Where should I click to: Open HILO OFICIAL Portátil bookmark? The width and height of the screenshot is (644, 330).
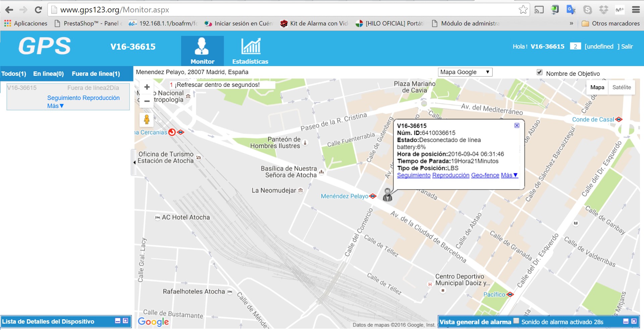tap(390, 23)
